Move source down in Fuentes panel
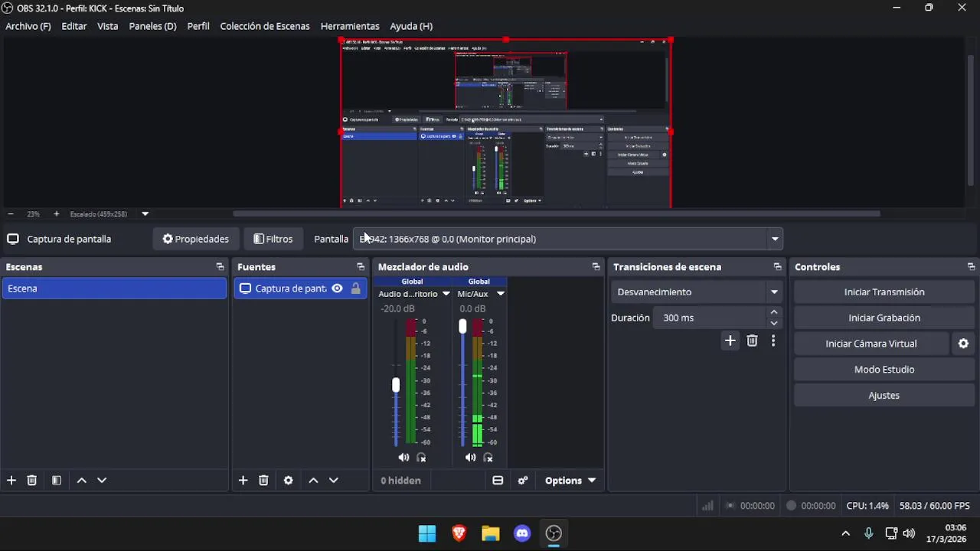This screenshot has height=551, width=980. [x=334, y=481]
